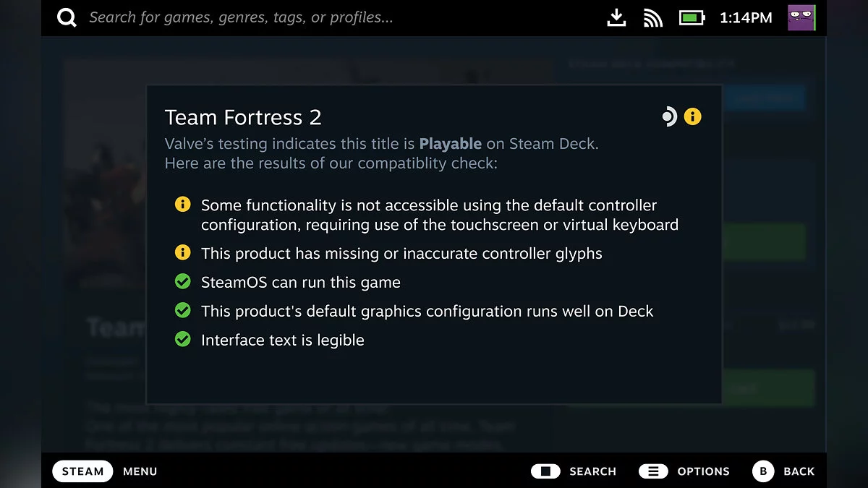Click the search magnifier icon
The width and height of the screenshot is (868, 488).
coord(67,18)
